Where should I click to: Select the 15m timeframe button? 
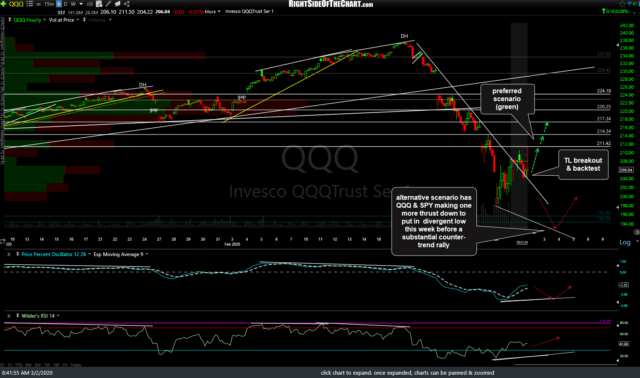[x=49, y=4]
